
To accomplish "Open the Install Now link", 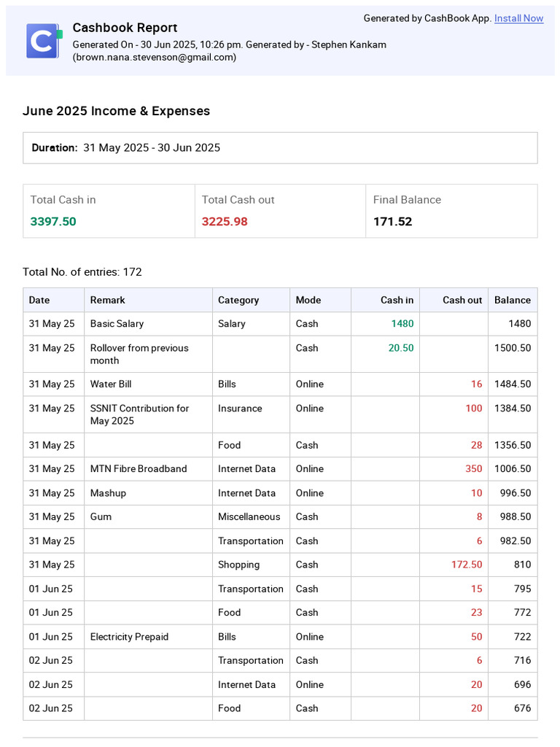I will [x=518, y=18].
